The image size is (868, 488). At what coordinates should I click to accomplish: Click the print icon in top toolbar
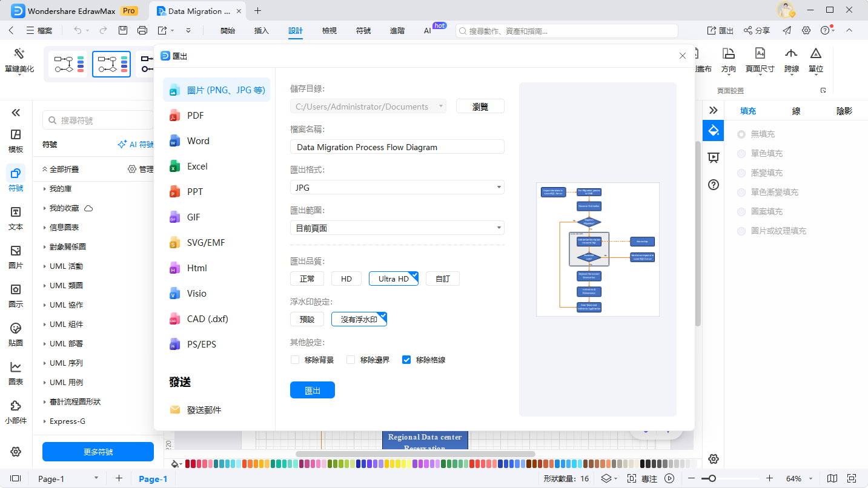[x=142, y=30]
